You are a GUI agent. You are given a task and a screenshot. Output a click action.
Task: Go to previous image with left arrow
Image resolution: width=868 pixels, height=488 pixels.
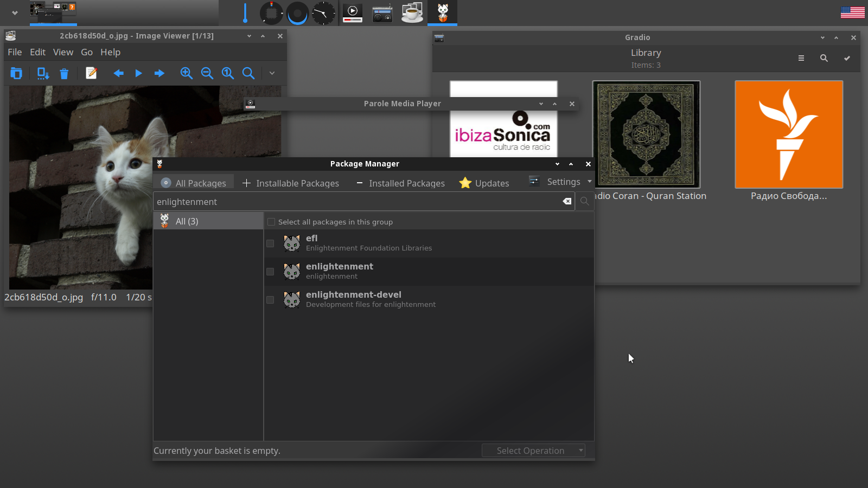[118, 73]
